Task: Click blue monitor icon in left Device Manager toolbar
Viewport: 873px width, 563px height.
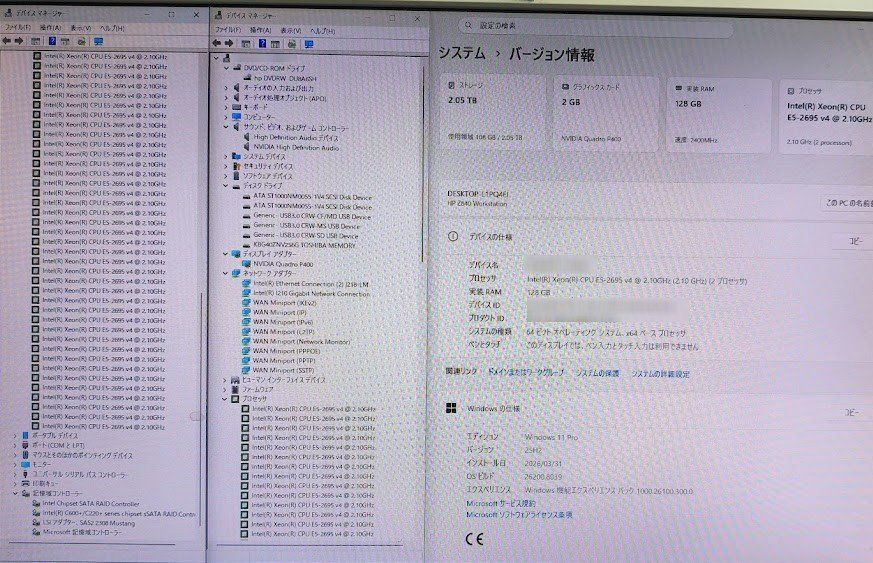Action: coord(99,42)
